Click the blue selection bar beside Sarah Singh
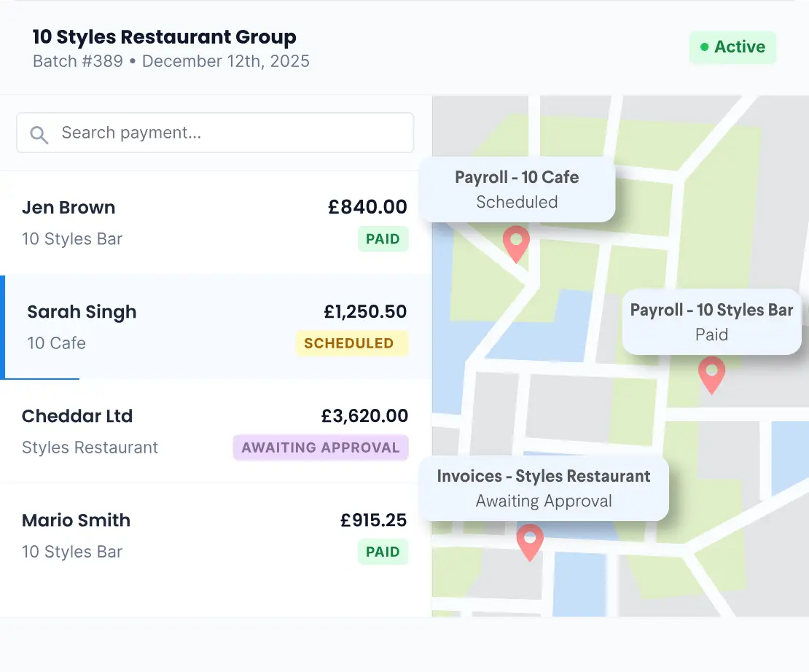Image resolution: width=809 pixels, height=672 pixels. click(x=3, y=327)
